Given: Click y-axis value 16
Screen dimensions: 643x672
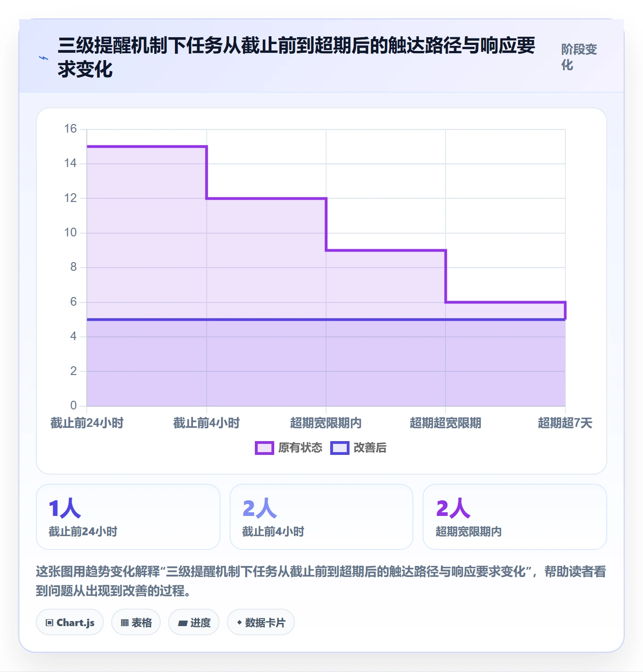Looking at the screenshot, I should tap(70, 129).
